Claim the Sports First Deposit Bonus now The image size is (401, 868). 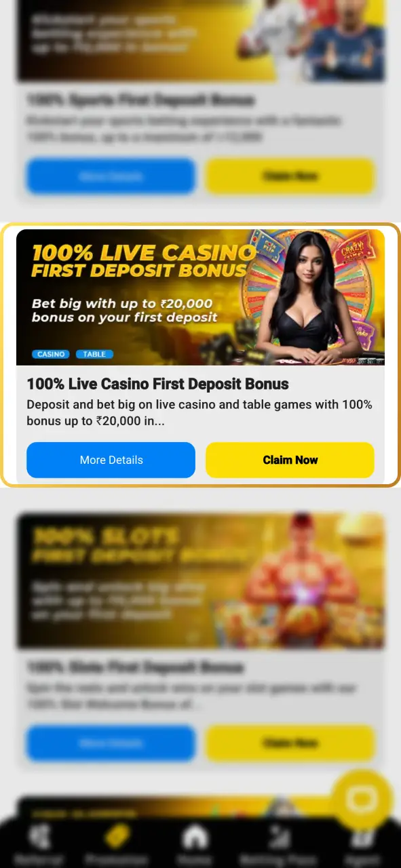(x=290, y=176)
